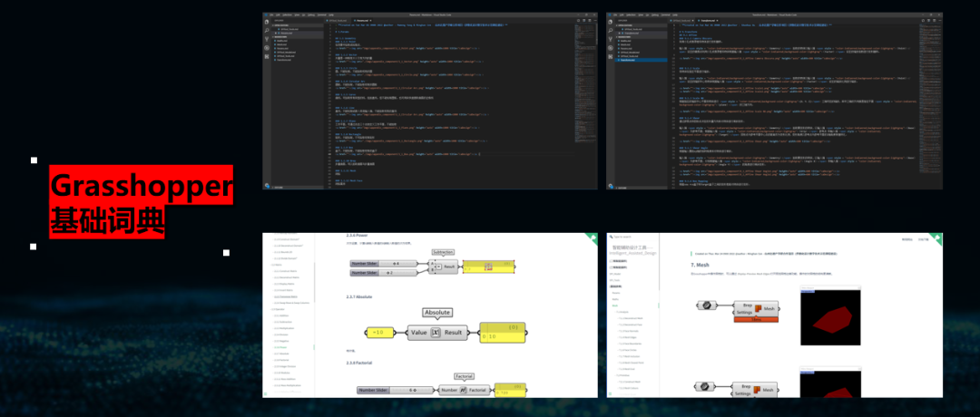
Task: Open Edit menu in right VS Code window
Action: (622, 15)
